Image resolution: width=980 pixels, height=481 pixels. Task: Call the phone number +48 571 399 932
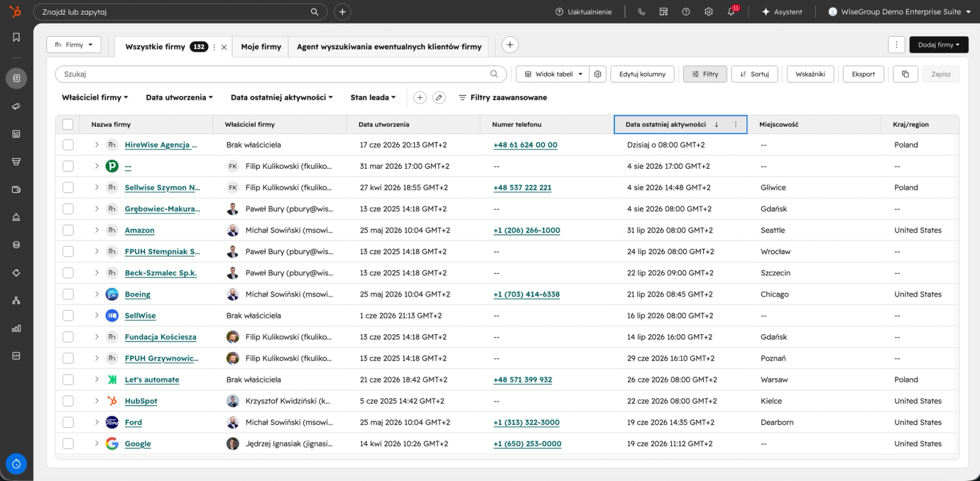point(522,379)
